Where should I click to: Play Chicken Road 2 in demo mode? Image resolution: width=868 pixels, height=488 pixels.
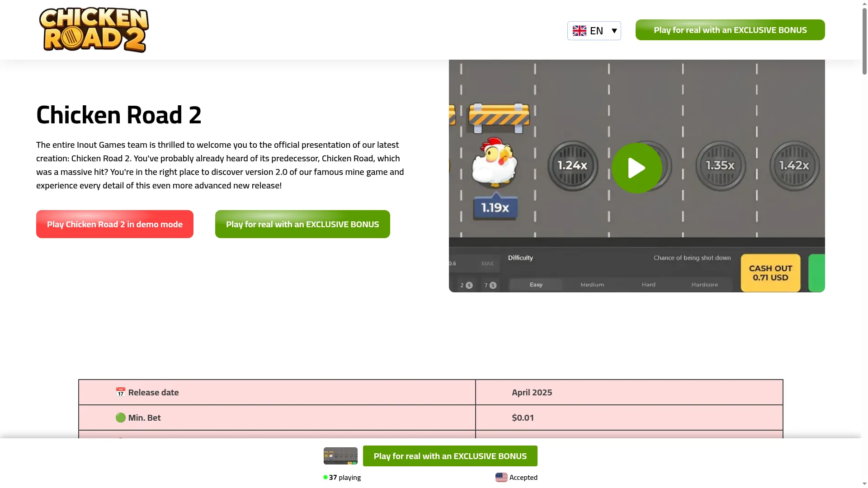(115, 224)
